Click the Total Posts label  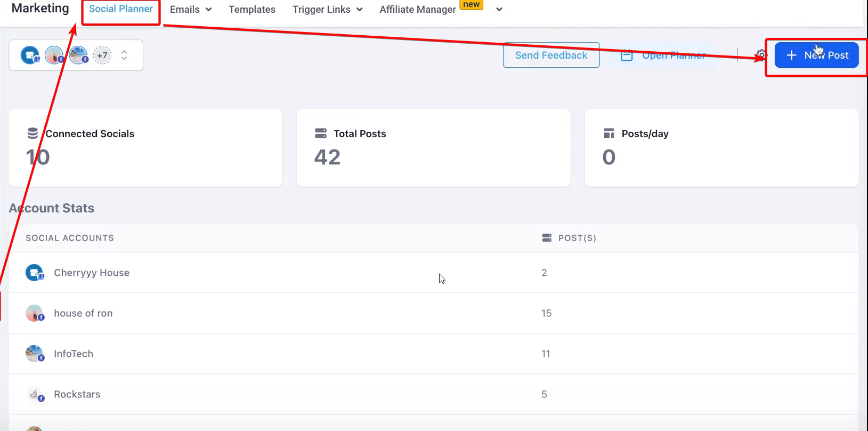[x=360, y=134]
